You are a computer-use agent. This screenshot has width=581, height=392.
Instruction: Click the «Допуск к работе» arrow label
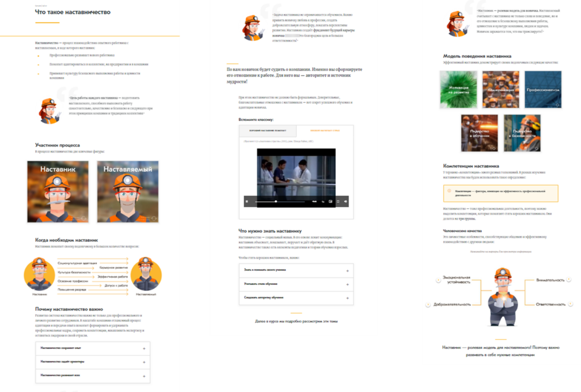[x=116, y=286]
